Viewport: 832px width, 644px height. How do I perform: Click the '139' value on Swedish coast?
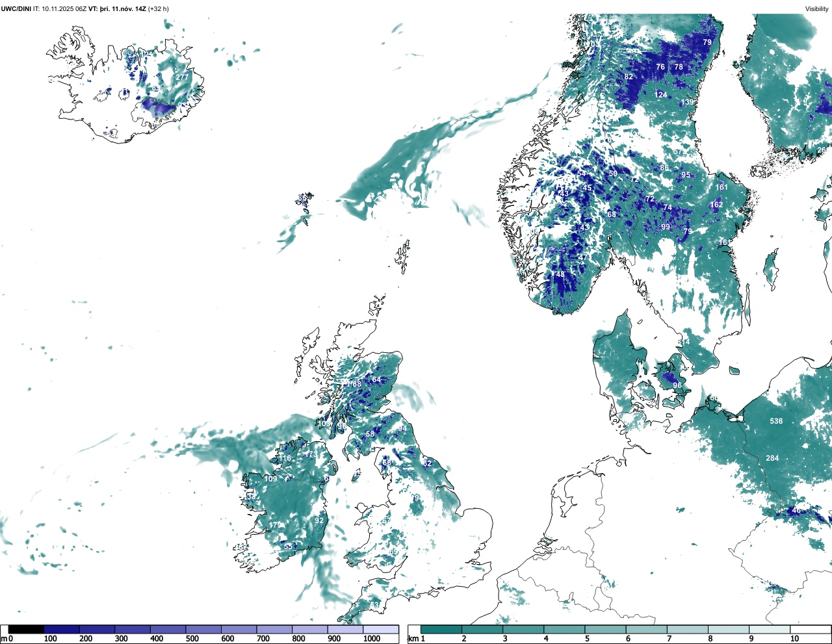(687, 103)
